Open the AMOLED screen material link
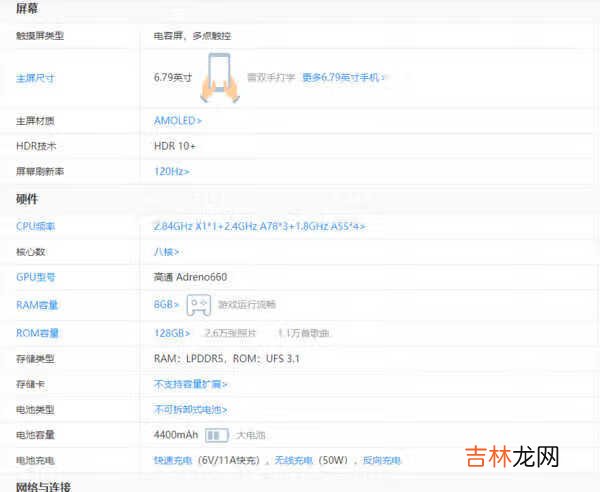The height and width of the screenshot is (492, 600). pos(177,121)
